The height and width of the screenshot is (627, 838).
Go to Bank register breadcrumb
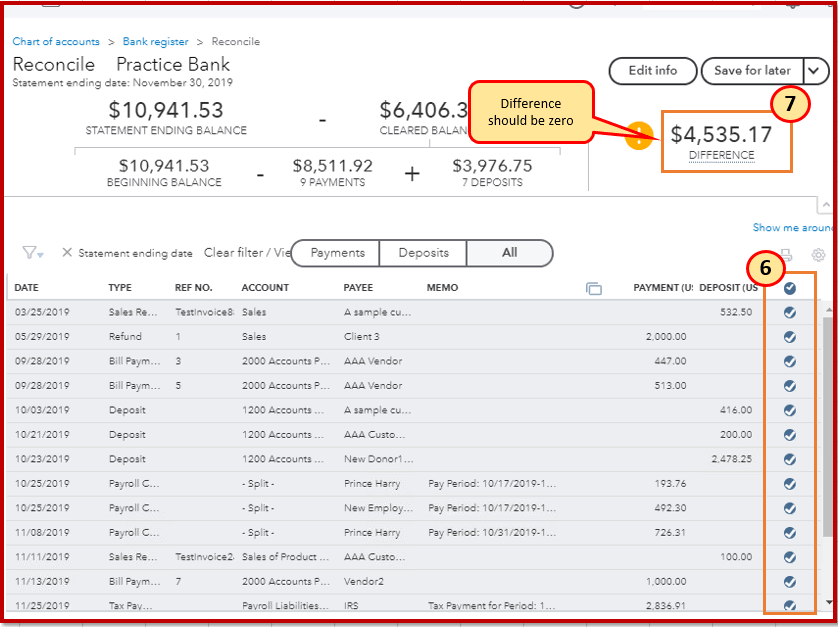[x=156, y=42]
